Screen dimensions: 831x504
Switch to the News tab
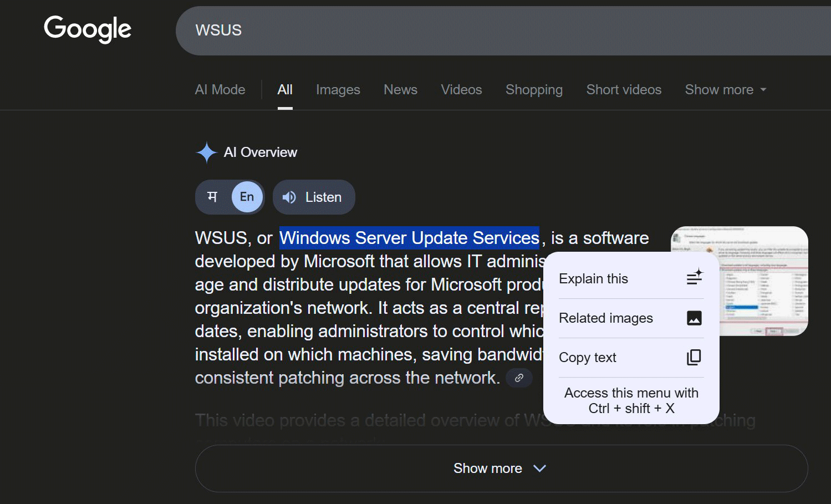pyautogui.click(x=400, y=90)
